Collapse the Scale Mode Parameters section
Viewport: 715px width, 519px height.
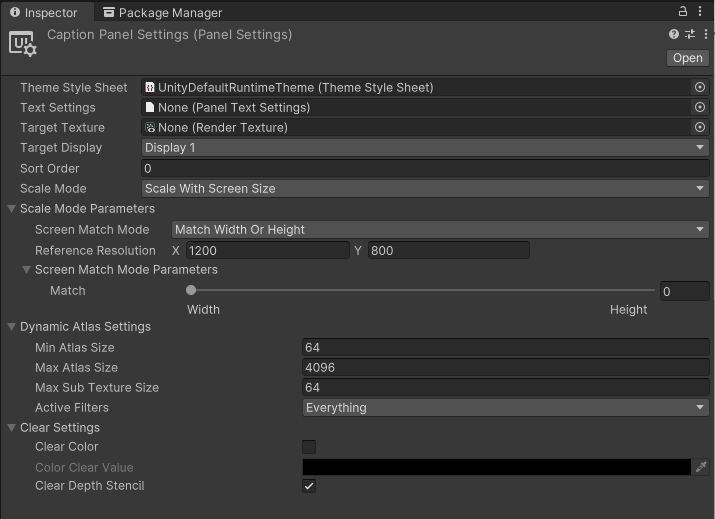pyautogui.click(x=12, y=209)
